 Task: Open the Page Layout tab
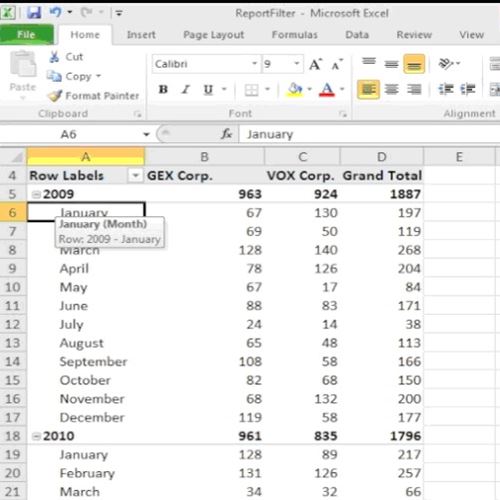(x=214, y=35)
